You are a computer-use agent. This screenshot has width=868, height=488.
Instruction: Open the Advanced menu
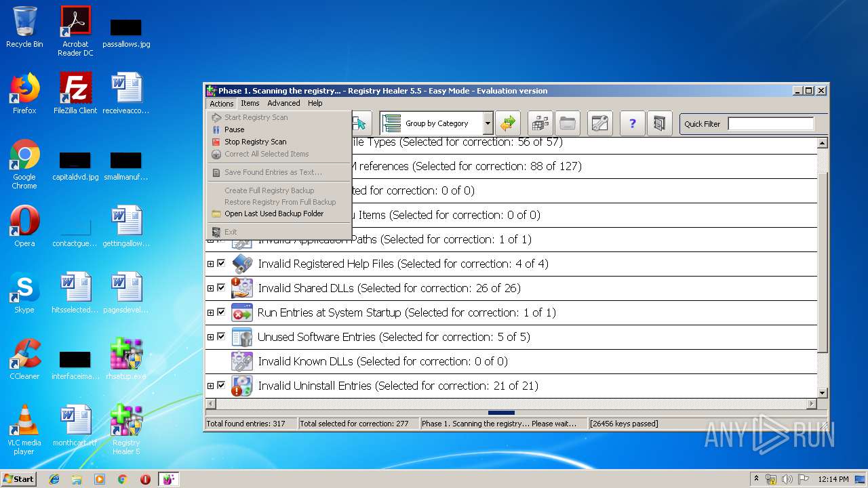tap(283, 103)
